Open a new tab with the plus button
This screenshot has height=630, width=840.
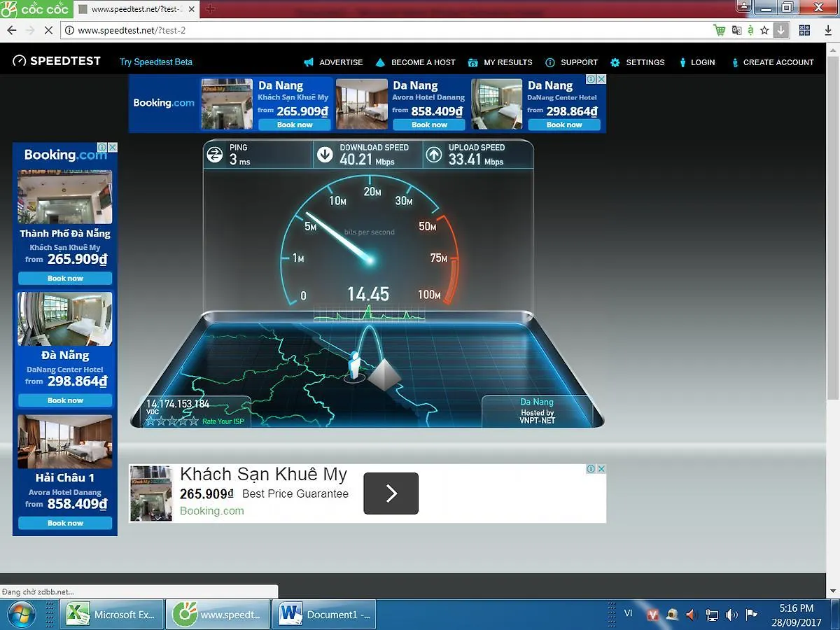210,9
